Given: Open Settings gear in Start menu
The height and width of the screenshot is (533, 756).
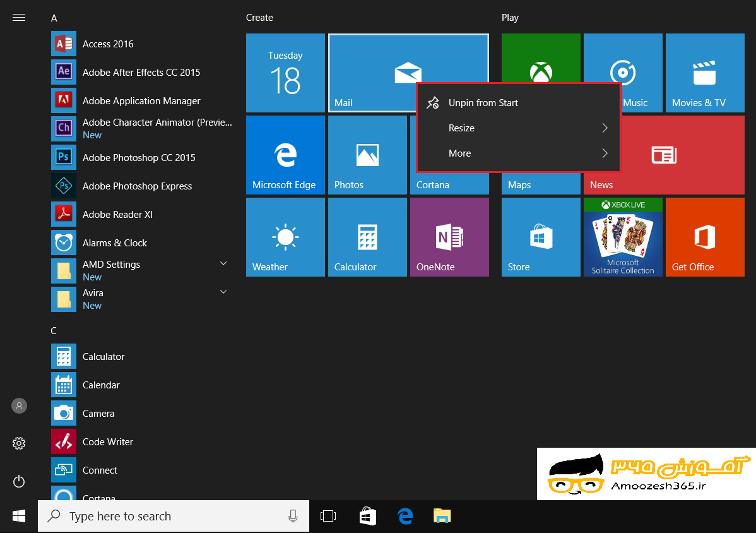Looking at the screenshot, I should pos(19,443).
